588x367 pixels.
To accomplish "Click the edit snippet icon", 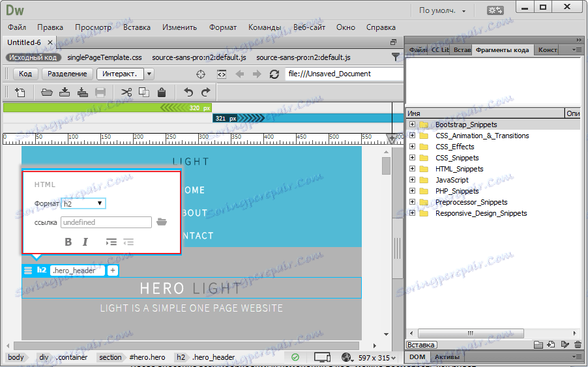I will coord(565,344).
